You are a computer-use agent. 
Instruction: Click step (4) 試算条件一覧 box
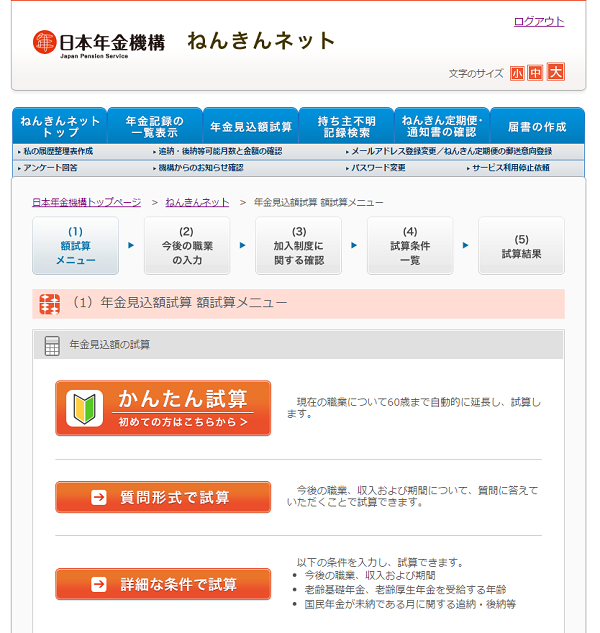(x=410, y=245)
